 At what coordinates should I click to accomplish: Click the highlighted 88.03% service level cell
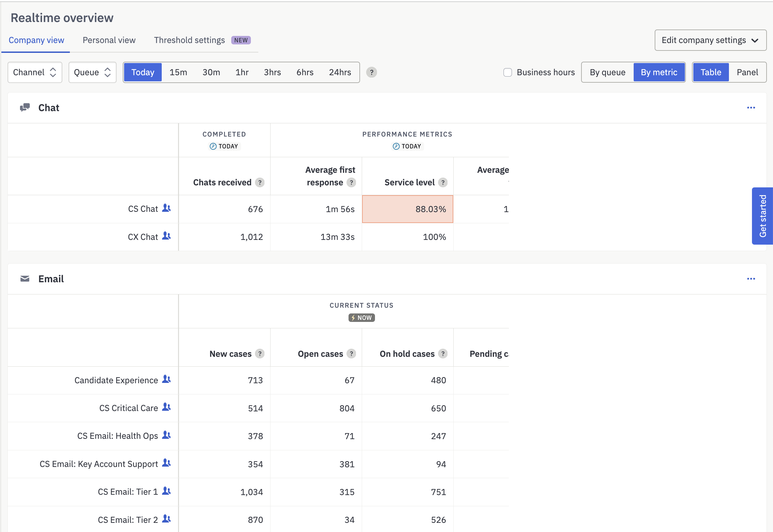point(408,209)
